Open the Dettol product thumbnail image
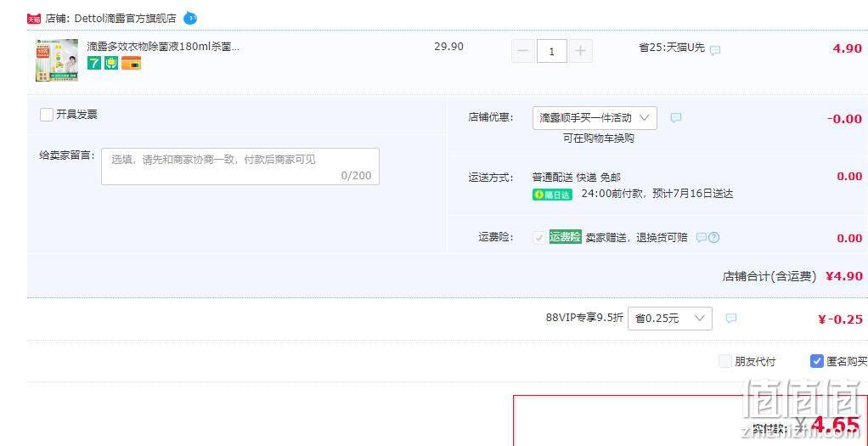This screenshot has height=446, width=868. tap(56, 59)
